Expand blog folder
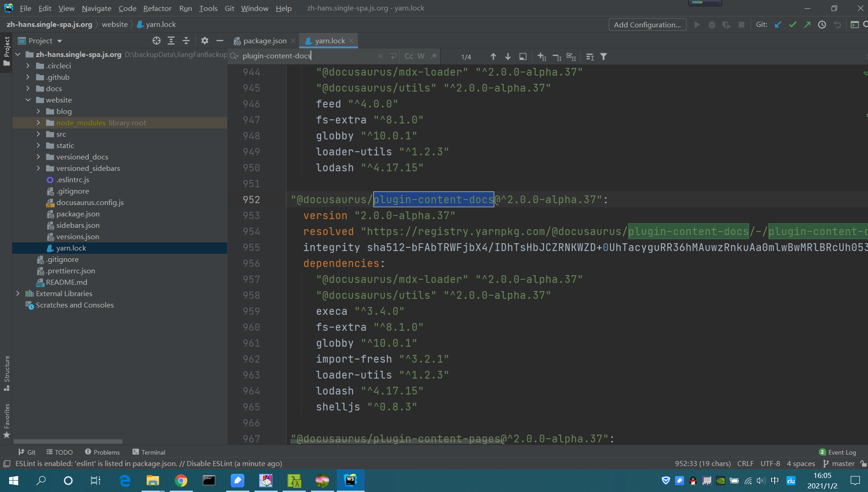This screenshot has width=868, height=492. pyautogui.click(x=38, y=111)
